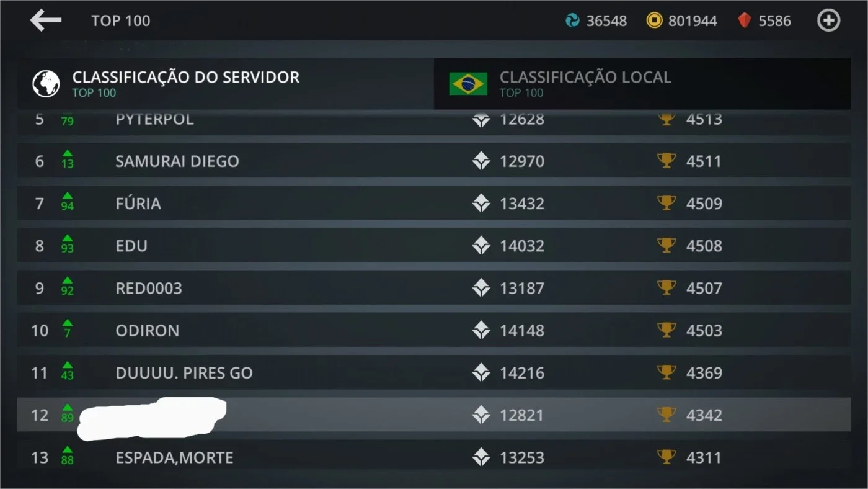This screenshot has width=868, height=489.
Task: Tap the gold coin currency icon
Action: click(x=654, y=20)
